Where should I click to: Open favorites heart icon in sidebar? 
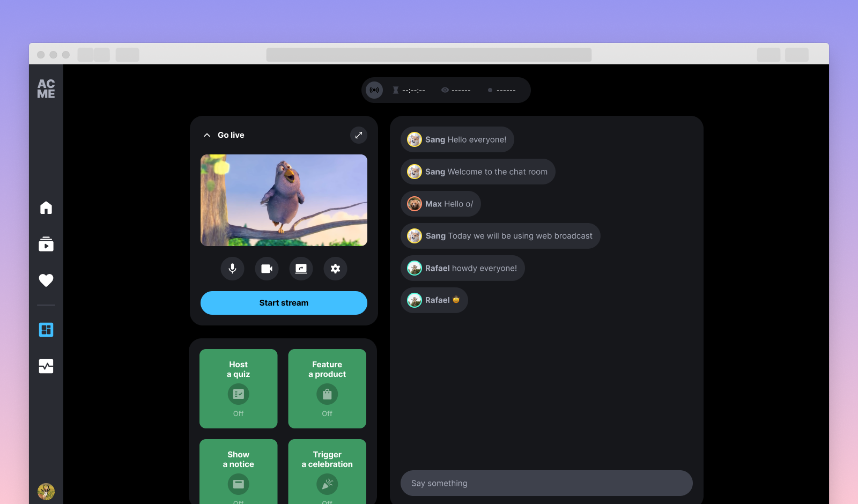(x=46, y=280)
